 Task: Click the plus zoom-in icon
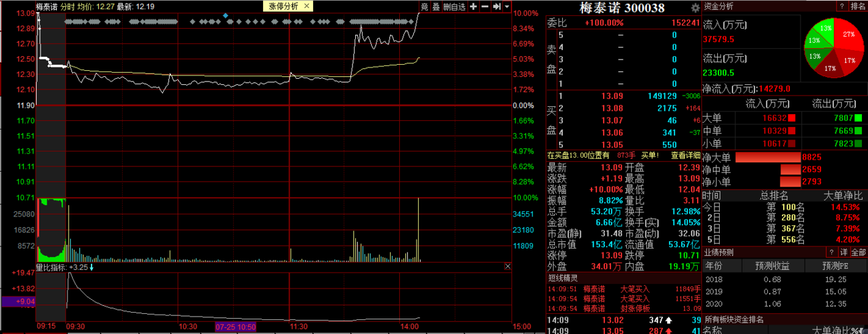(473, 6)
